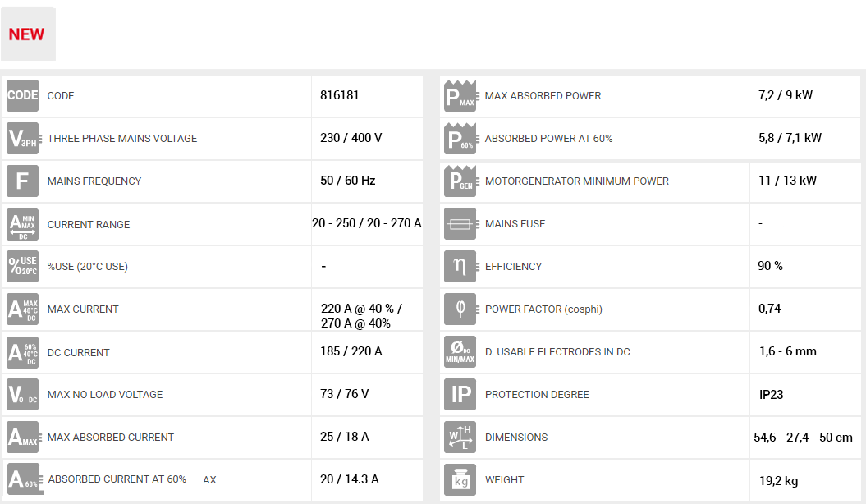The width and height of the screenshot is (866, 504).
Task: Select the three phase mains voltage icon
Action: 23,138
